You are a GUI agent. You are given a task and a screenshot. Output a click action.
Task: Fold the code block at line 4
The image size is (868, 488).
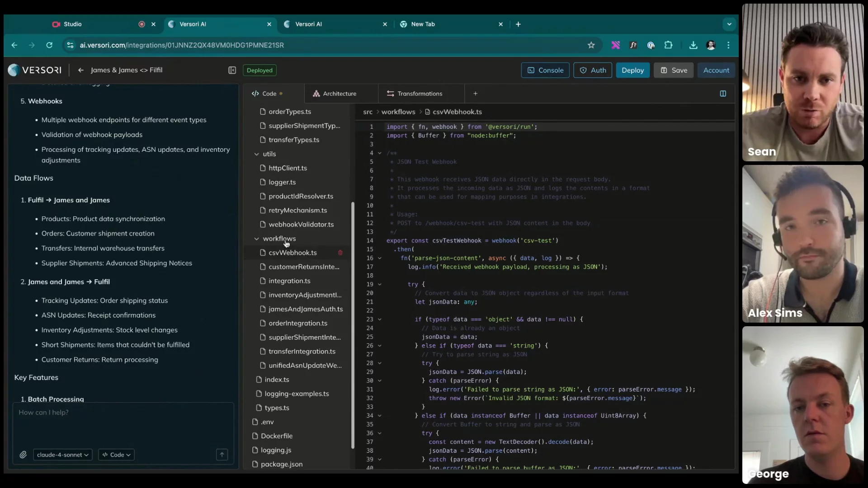[x=379, y=153]
